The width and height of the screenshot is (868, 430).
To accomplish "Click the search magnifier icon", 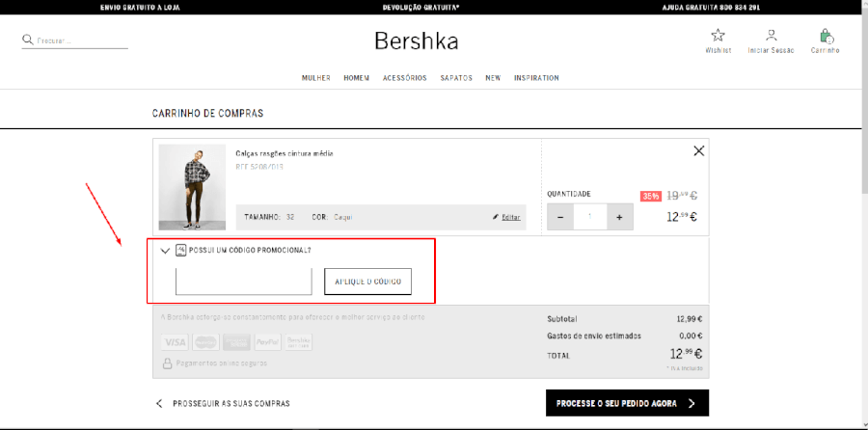I will click(x=28, y=40).
